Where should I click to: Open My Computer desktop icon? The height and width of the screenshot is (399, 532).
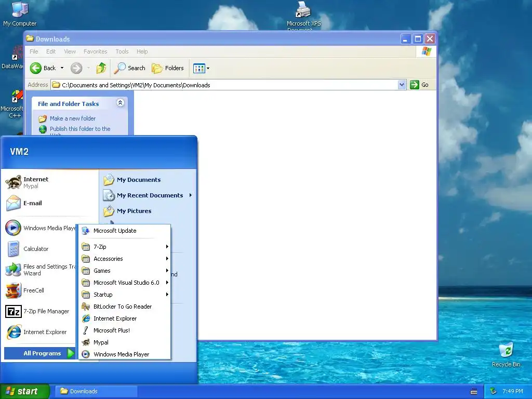point(20,14)
